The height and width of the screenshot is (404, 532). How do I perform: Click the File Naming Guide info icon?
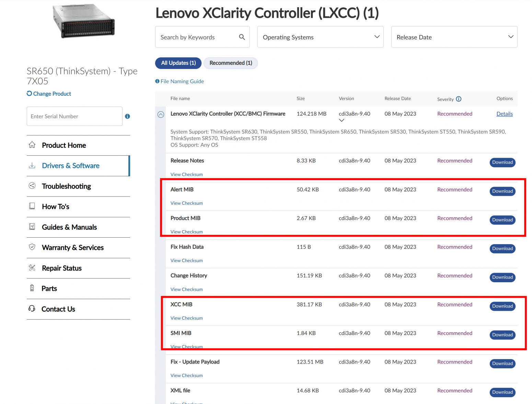157,81
